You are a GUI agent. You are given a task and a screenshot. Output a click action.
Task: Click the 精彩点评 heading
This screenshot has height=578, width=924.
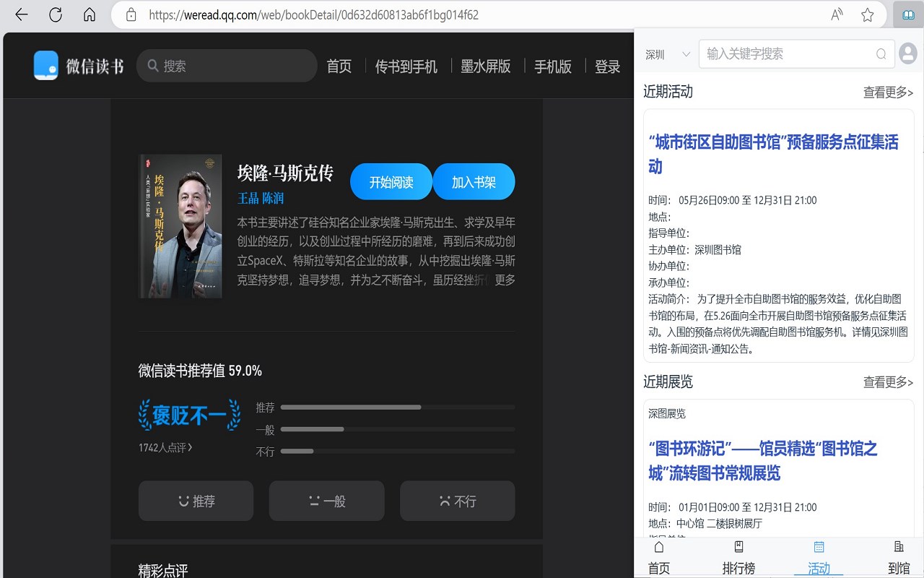point(163,571)
